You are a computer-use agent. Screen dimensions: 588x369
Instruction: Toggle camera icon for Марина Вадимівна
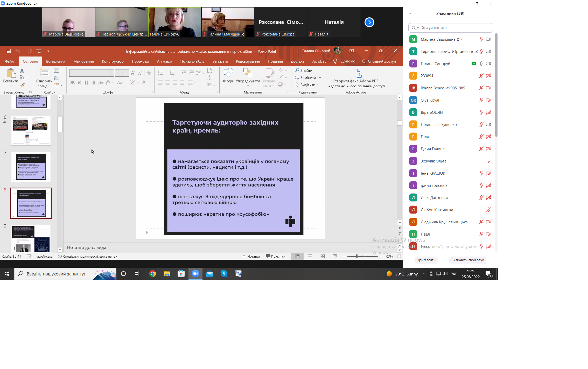(x=488, y=39)
